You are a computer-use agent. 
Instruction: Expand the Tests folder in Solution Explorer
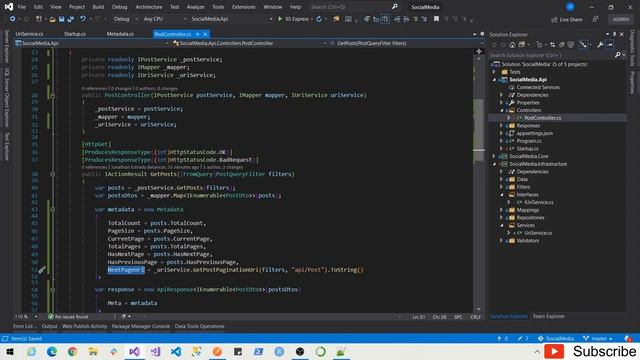click(x=495, y=72)
